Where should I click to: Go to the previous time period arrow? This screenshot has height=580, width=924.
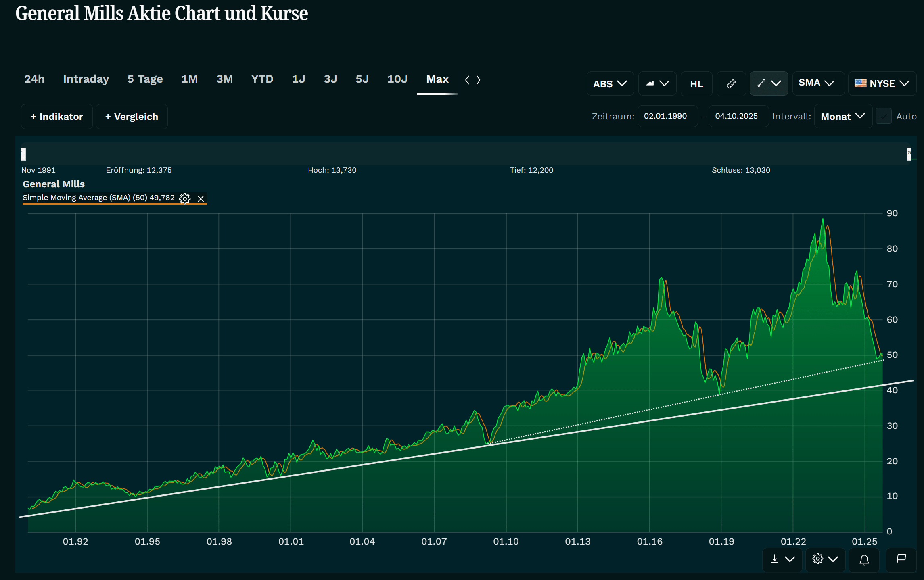[x=467, y=80]
